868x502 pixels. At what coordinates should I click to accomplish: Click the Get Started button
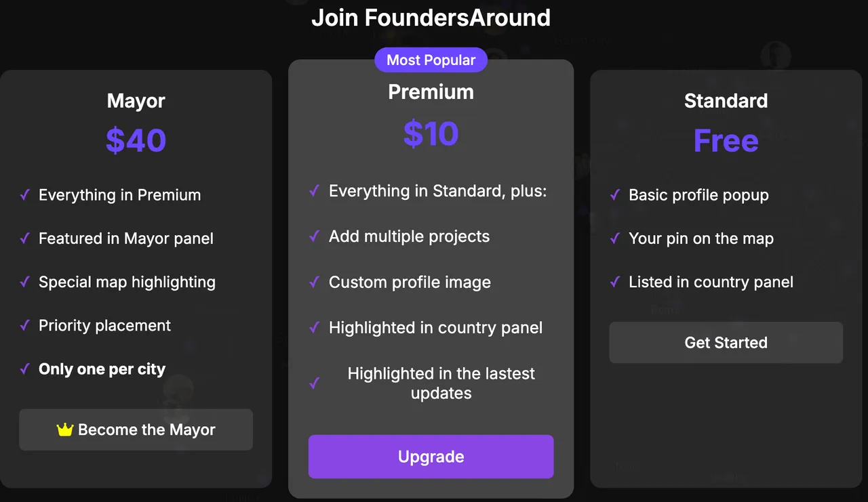726,342
